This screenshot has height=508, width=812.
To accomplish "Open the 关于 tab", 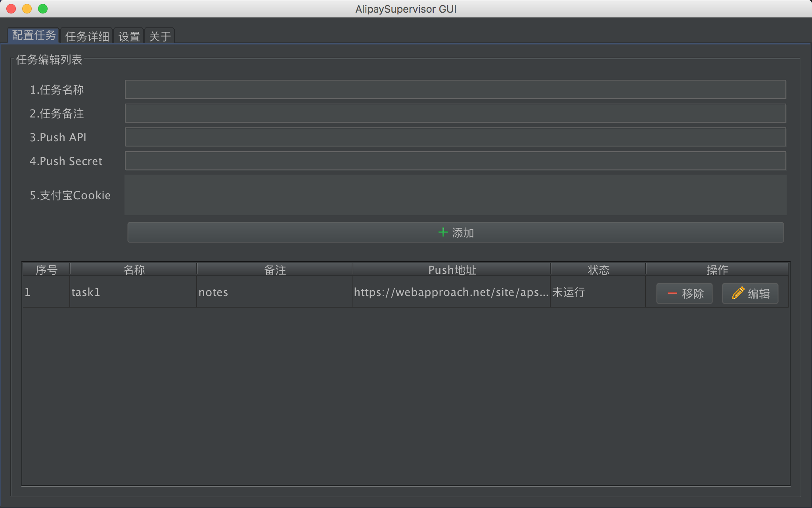I will (x=160, y=37).
